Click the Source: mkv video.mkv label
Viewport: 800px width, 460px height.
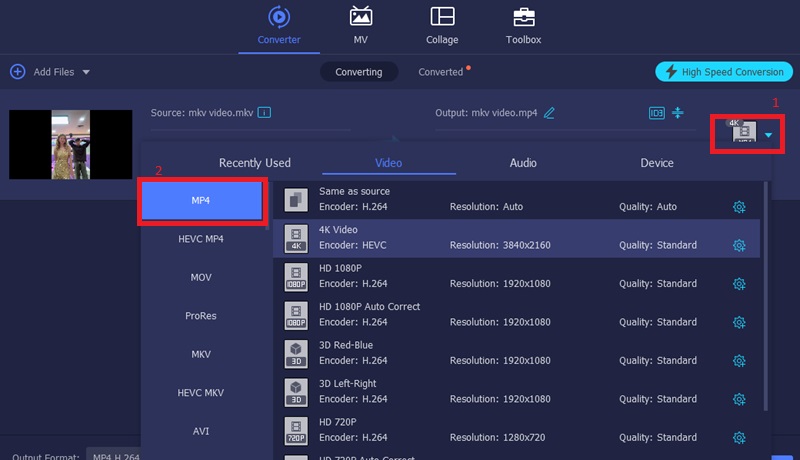tap(202, 113)
